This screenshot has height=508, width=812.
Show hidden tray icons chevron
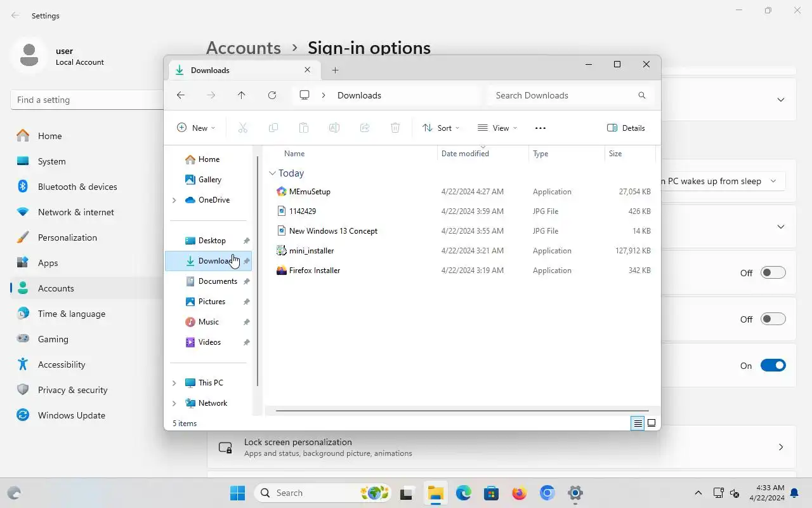pos(698,493)
